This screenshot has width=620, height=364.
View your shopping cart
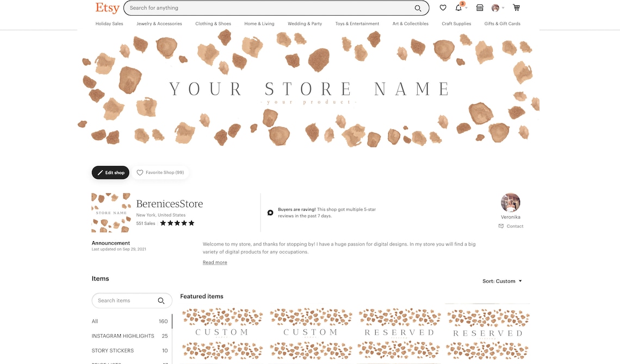coord(516,8)
